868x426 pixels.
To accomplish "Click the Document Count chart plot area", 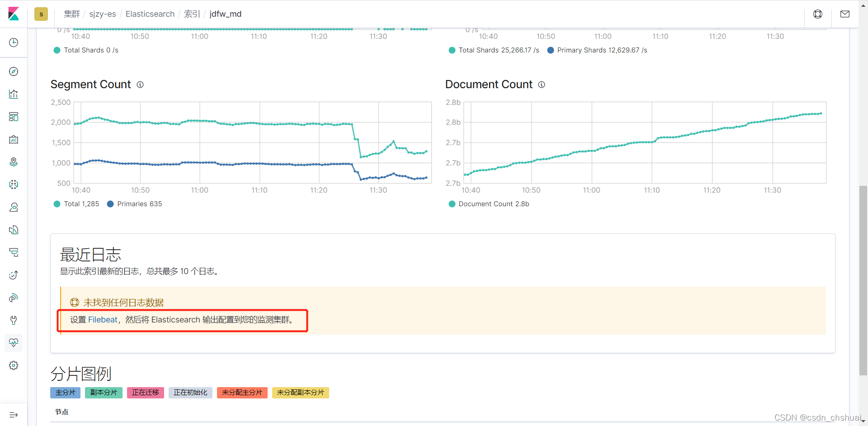I will pyautogui.click(x=644, y=142).
